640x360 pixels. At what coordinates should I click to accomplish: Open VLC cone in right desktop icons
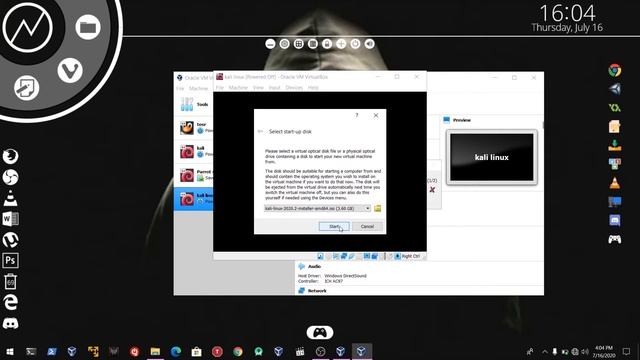[x=615, y=183]
